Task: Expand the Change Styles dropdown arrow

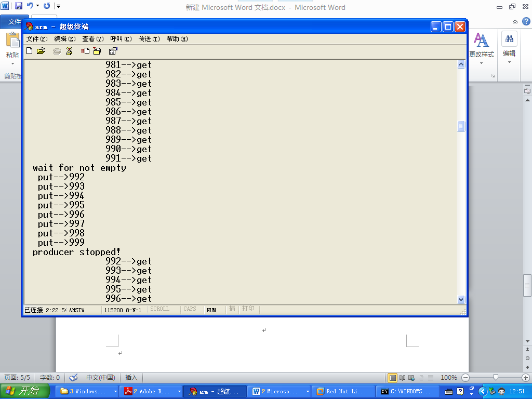Action: coord(481,63)
